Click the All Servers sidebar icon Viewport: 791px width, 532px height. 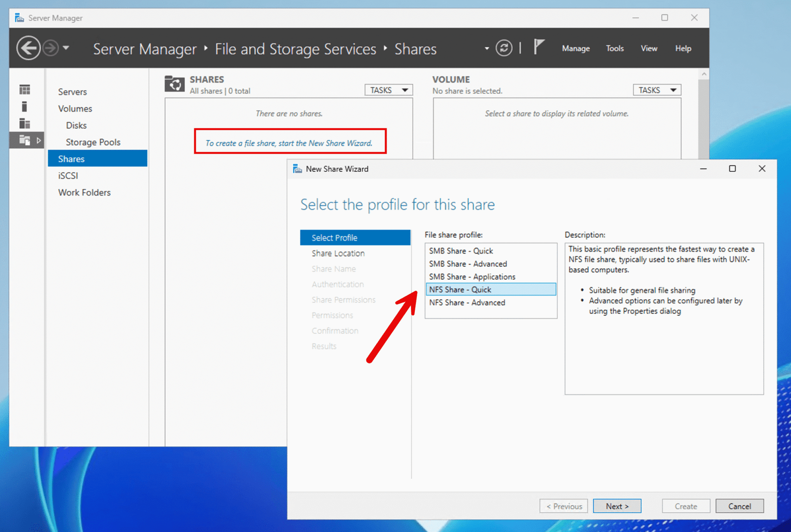[24, 123]
